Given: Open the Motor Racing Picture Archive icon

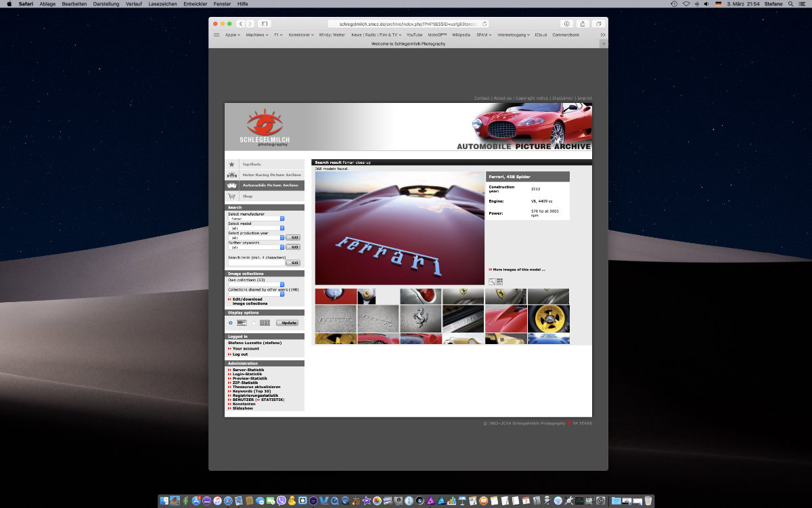Looking at the screenshot, I should coord(231,175).
